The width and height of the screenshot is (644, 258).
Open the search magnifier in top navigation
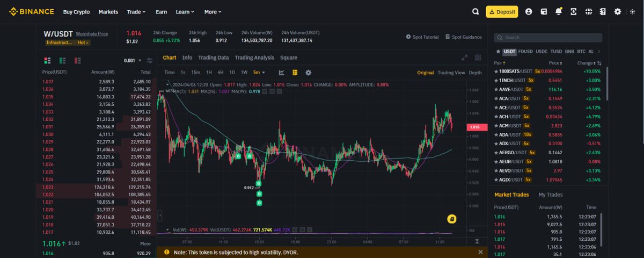[475, 11]
